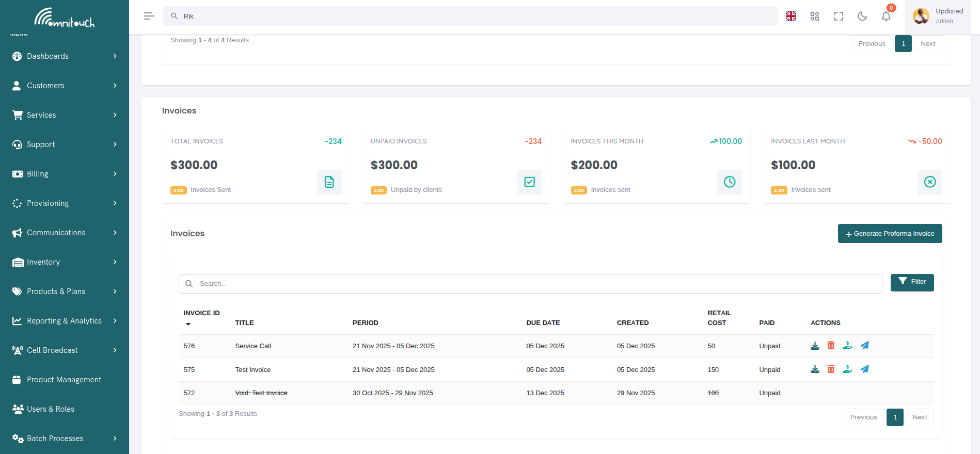Send invoice 576 via paper plane icon
The height and width of the screenshot is (454, 980).
coord(864,346)
